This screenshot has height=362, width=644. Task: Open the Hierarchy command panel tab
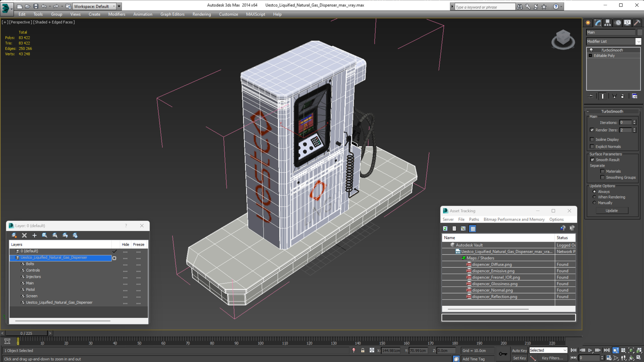[x=607, y=23]
